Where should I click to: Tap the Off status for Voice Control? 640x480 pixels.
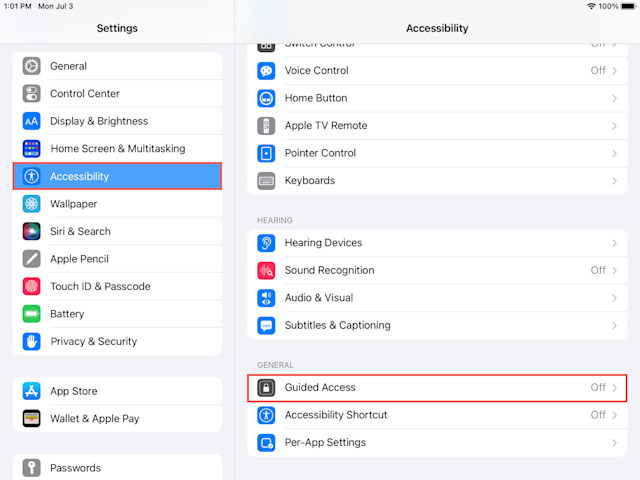(x=598, y=71)
